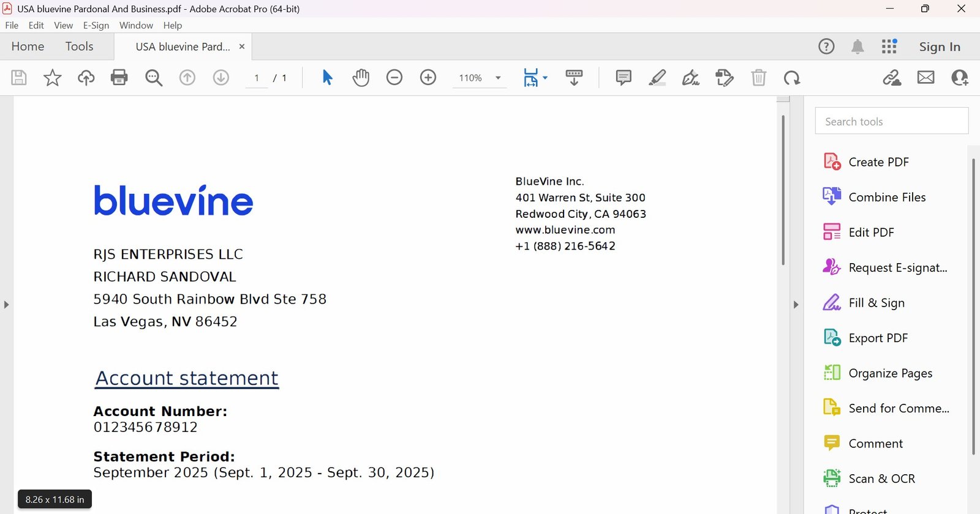Select the Highlight text tool
This screenshot has width=980, height=514.
tap(657, 78)
